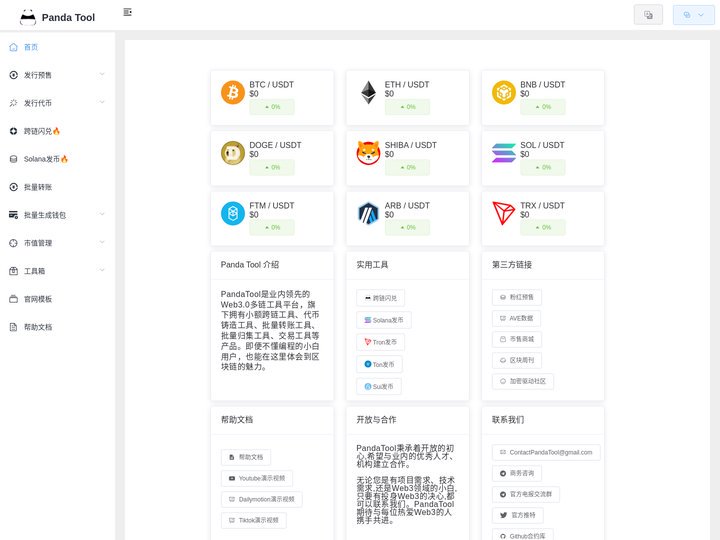The width and height of the screenshot is (720, 540).
Task: Expand the 发行代币 sidebar submenu
Action: (x=57, y=103)
